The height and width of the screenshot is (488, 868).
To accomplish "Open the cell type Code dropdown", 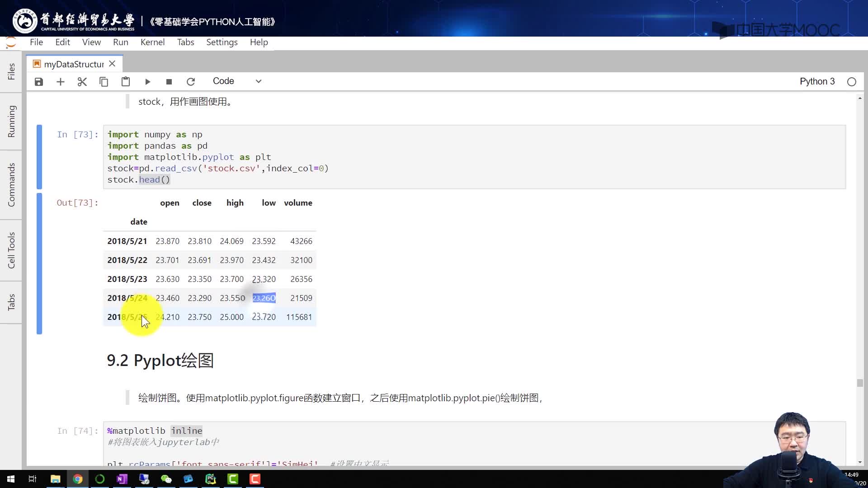I will click(x=237, y=81).
